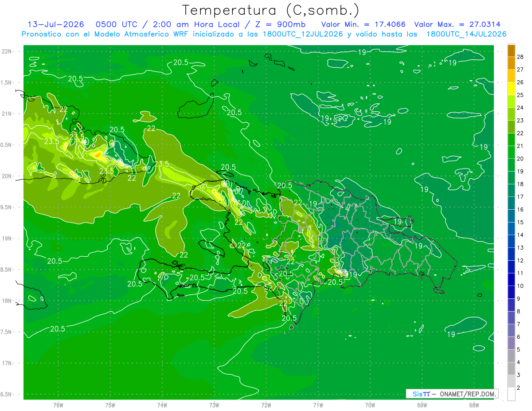Click the '18N' latitude axis label

tap(7, 301)
